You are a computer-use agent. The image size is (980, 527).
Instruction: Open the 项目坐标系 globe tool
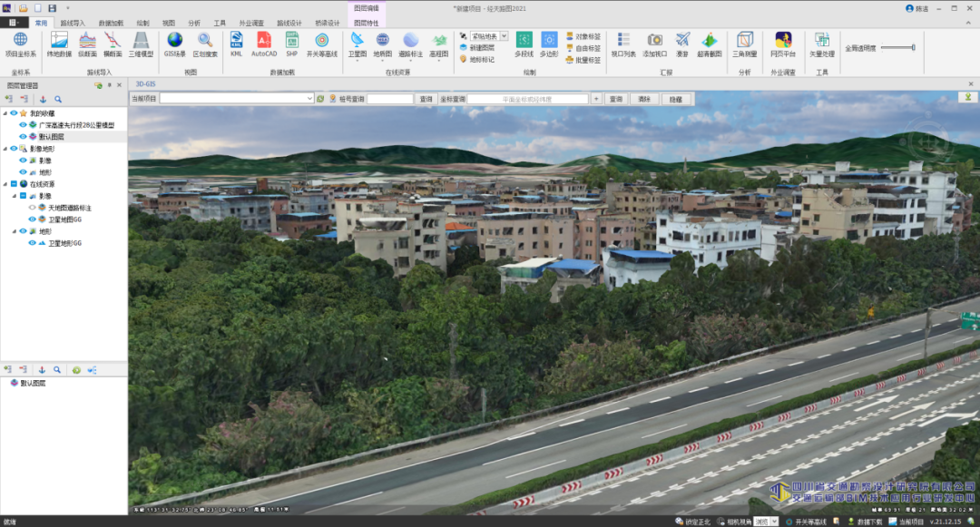coord(21,44)
